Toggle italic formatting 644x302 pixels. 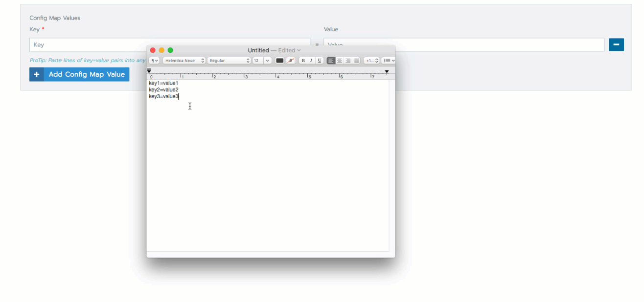(311, 60)
